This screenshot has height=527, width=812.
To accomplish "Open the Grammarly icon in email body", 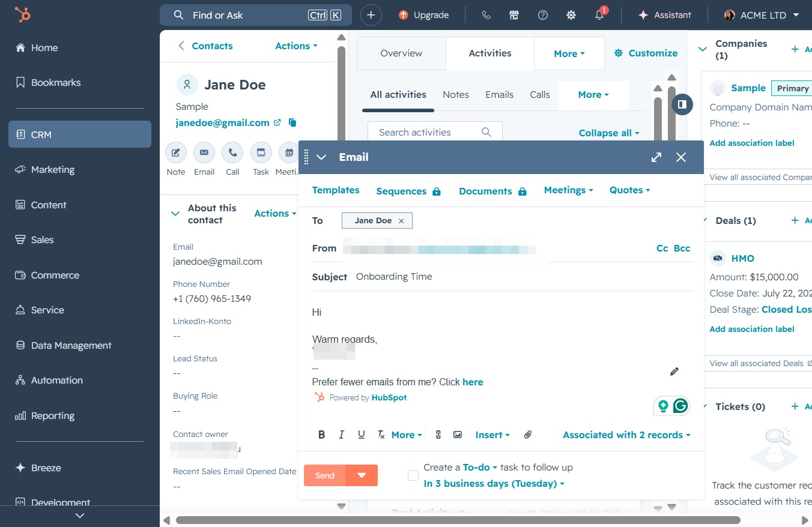I will [680, 406].
